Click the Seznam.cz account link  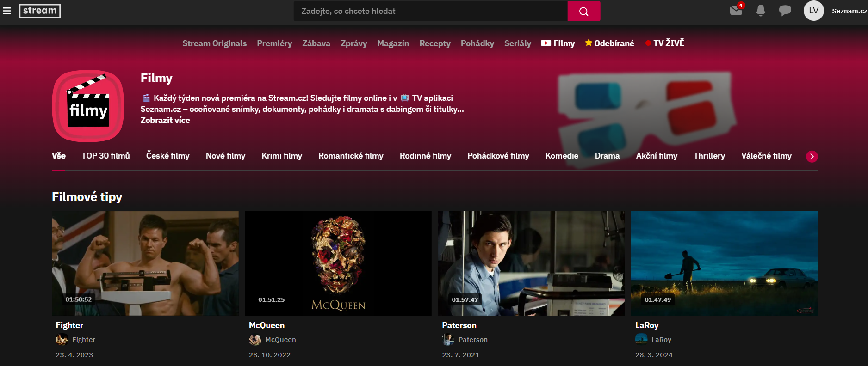[849, 11]
